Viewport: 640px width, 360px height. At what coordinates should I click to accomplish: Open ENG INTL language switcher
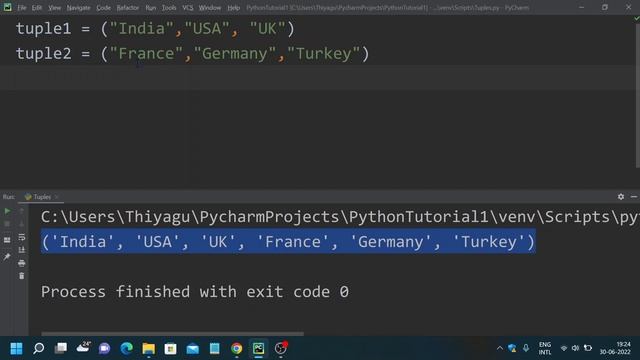545,349
